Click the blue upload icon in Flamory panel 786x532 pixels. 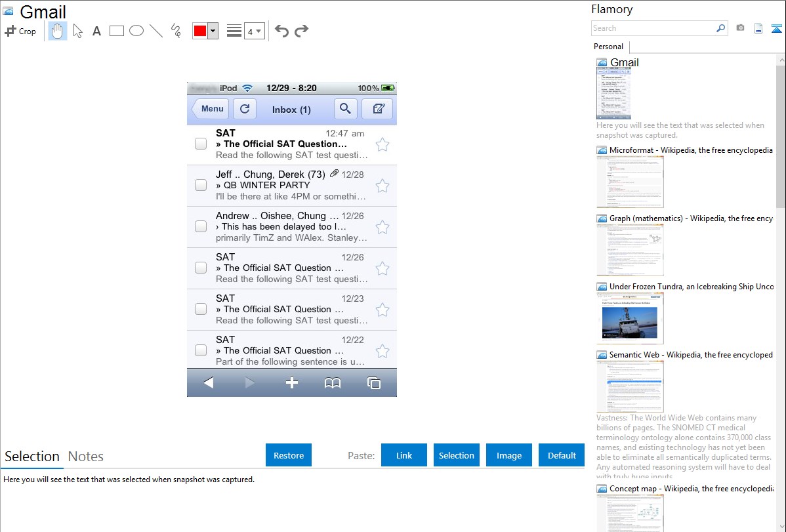pyautogui.click(x=776, y=28)
